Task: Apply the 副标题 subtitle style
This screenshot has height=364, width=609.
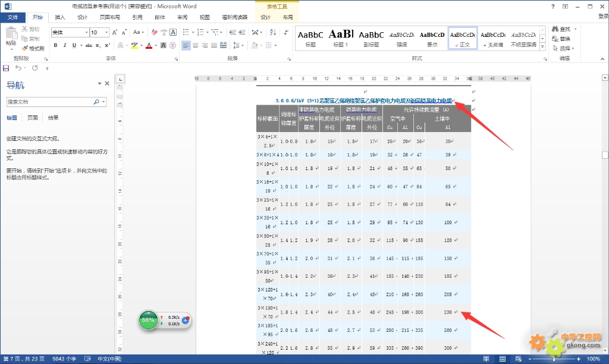Action: point(371,38)
